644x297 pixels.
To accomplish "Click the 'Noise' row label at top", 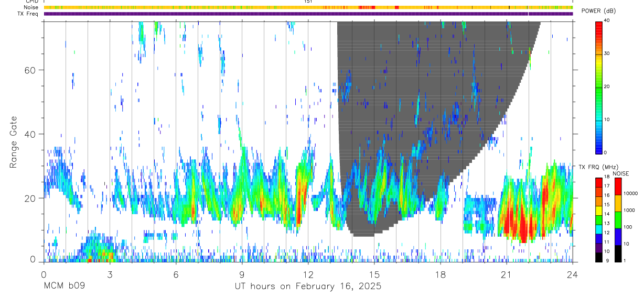I will (30, 7).
